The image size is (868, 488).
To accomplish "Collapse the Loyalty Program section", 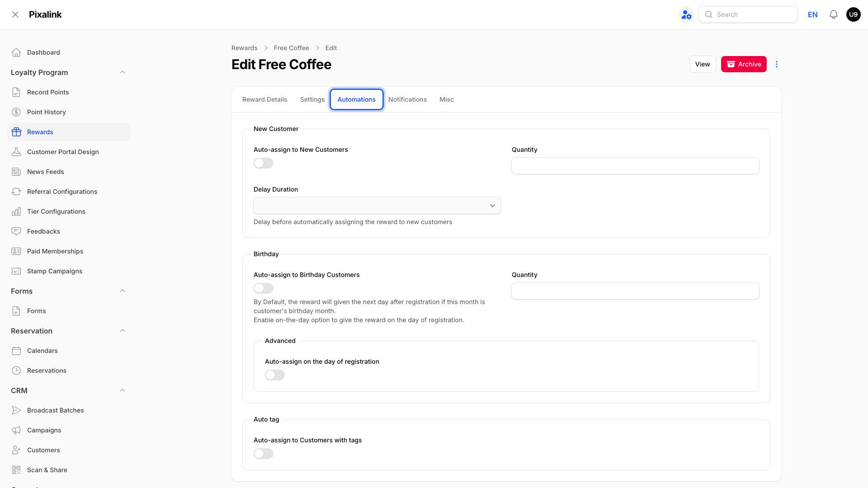I will click(123, 72).
